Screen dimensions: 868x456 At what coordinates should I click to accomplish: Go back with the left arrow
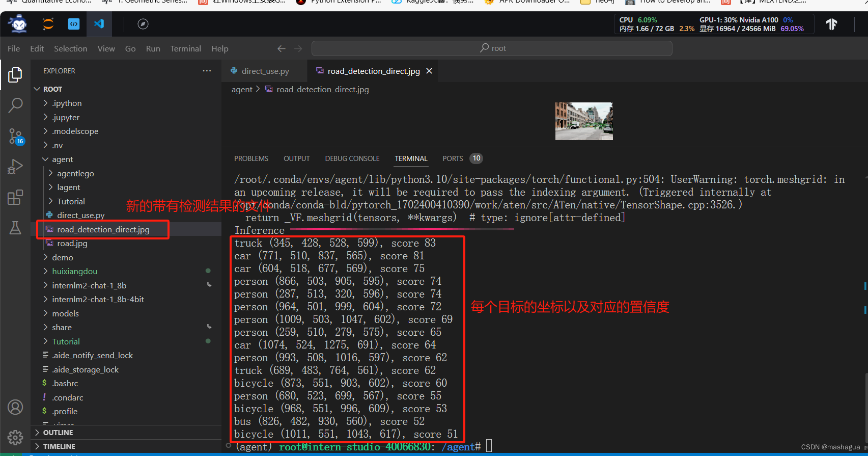click(x=282, y=48)
